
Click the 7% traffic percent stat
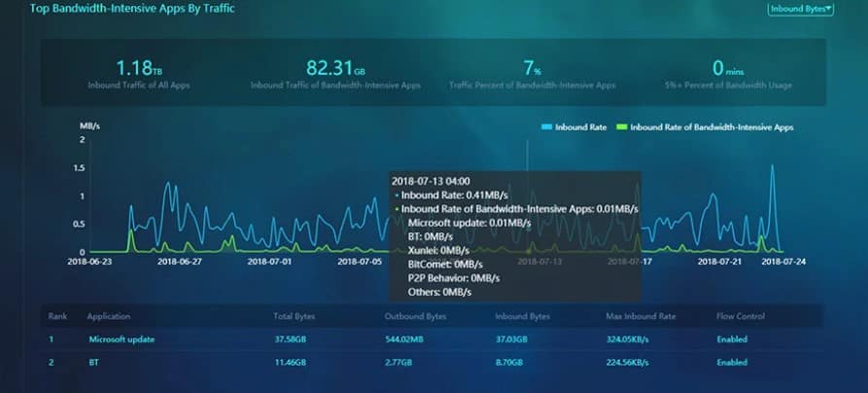pos(532,68)
